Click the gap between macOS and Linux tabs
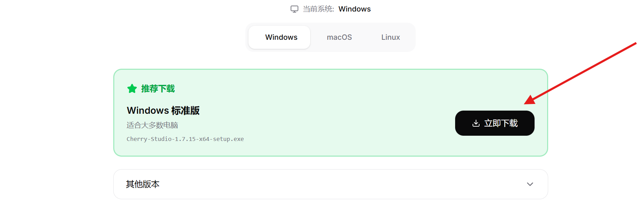Image resolution: width=644 pixels, height=202 pixels. pos(366,37)
